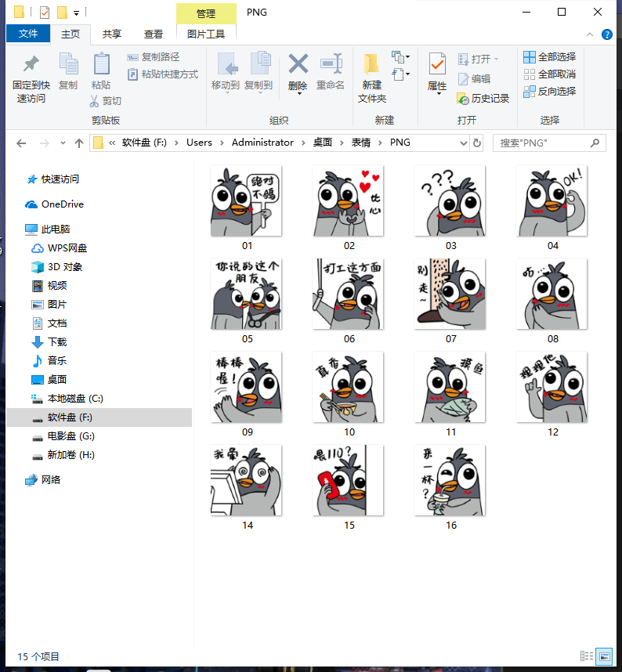Click the Copy (复制) ribbon icon
This screenshot has width=622, height=672.
coord(68,71)
